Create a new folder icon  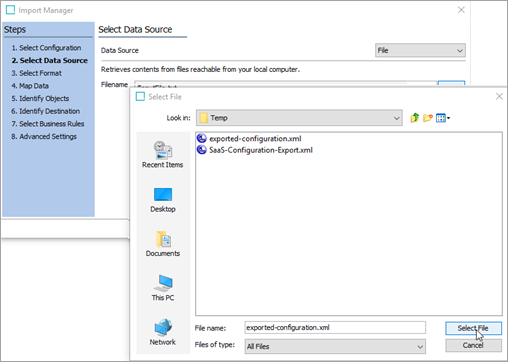click(x=428, y=118)
